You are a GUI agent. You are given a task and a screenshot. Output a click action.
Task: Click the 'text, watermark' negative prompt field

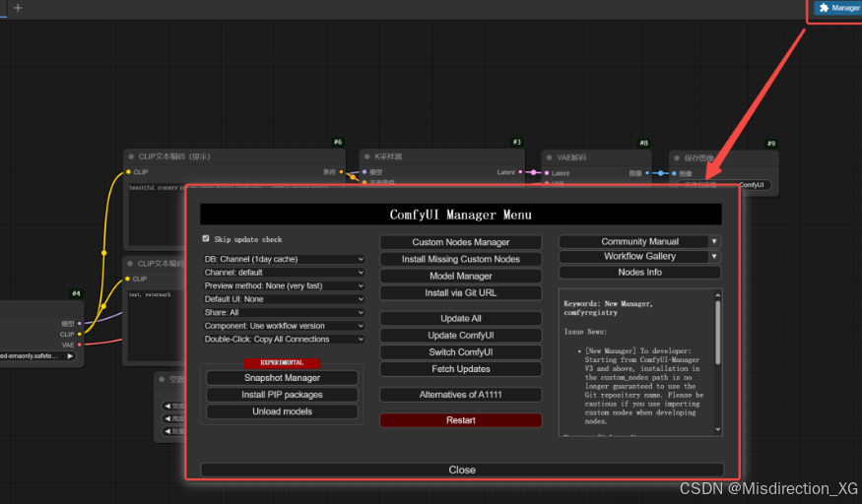click(x=156, y=326)
